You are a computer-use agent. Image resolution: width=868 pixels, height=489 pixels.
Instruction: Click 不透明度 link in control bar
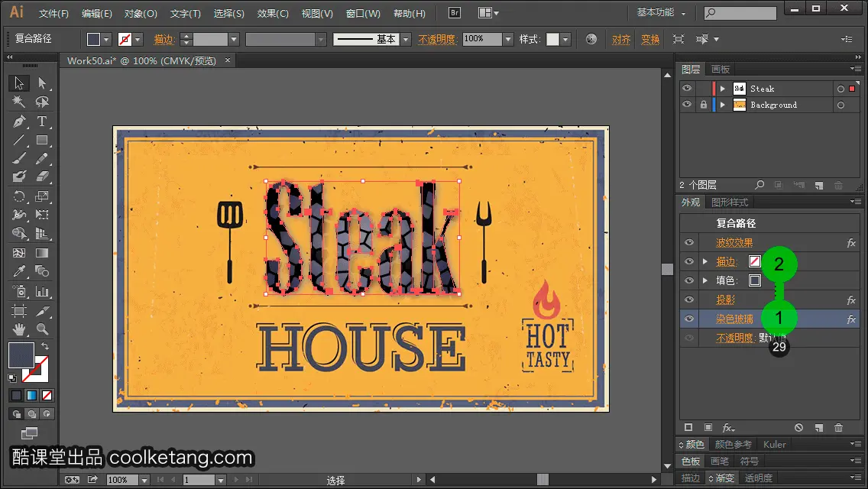click(x=437, y=39)
